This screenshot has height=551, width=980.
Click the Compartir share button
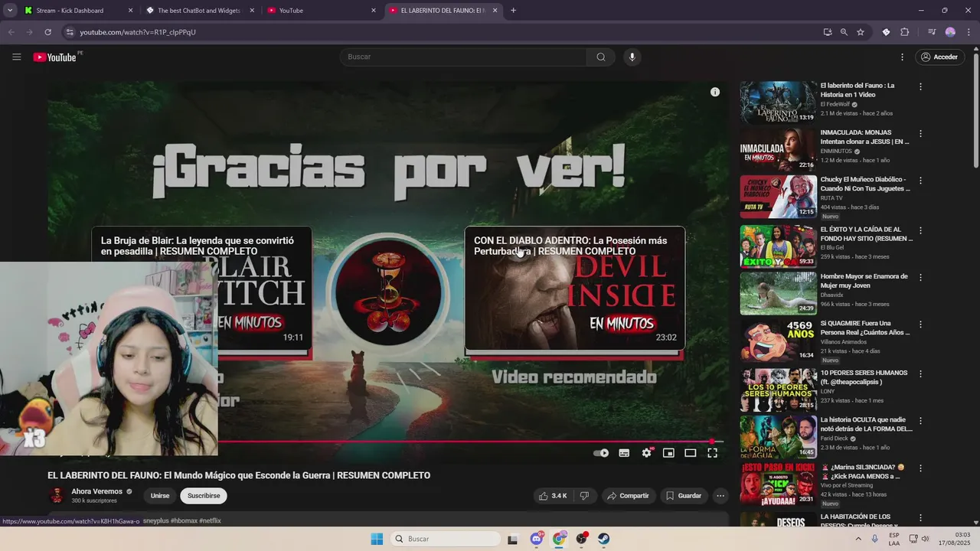[628, 496]
